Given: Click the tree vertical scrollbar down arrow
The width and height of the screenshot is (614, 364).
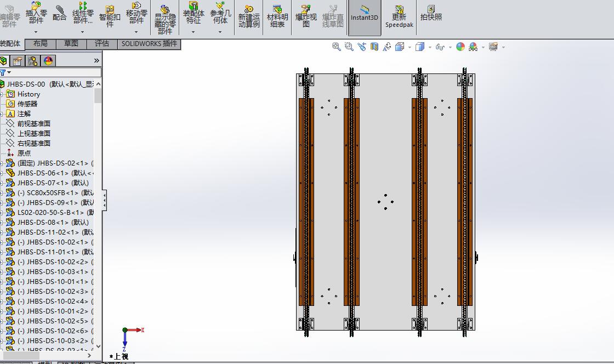Looking at the screenshot, I should [x=98, y=346].
